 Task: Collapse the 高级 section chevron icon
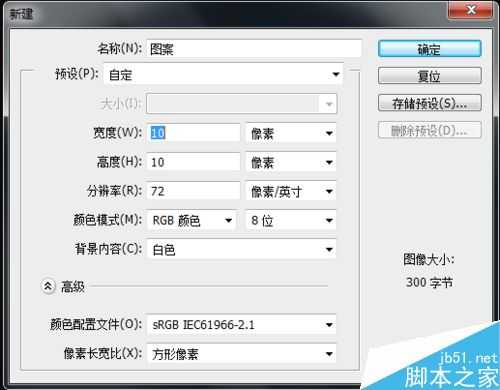point(48,286)
